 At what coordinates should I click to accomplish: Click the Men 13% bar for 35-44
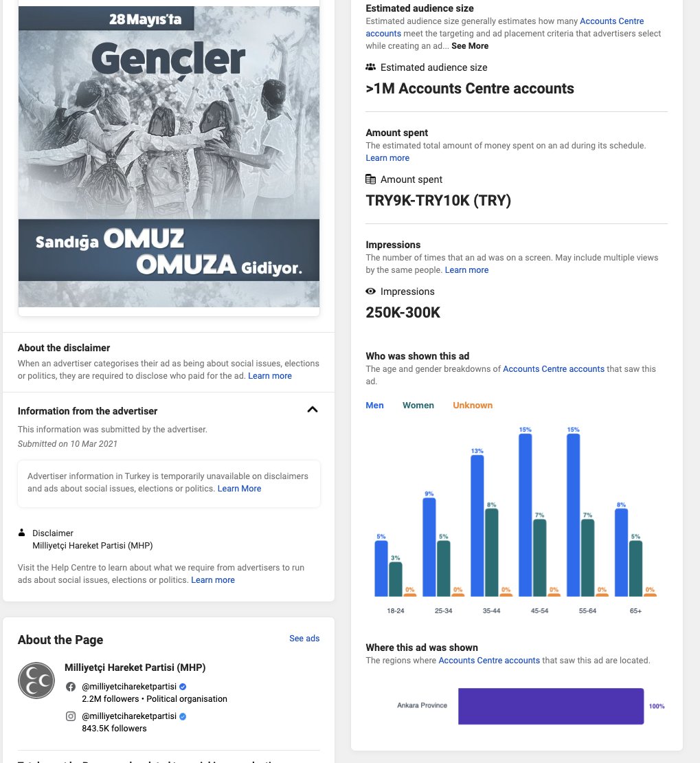pyautogui.click(x=477, y=526)
